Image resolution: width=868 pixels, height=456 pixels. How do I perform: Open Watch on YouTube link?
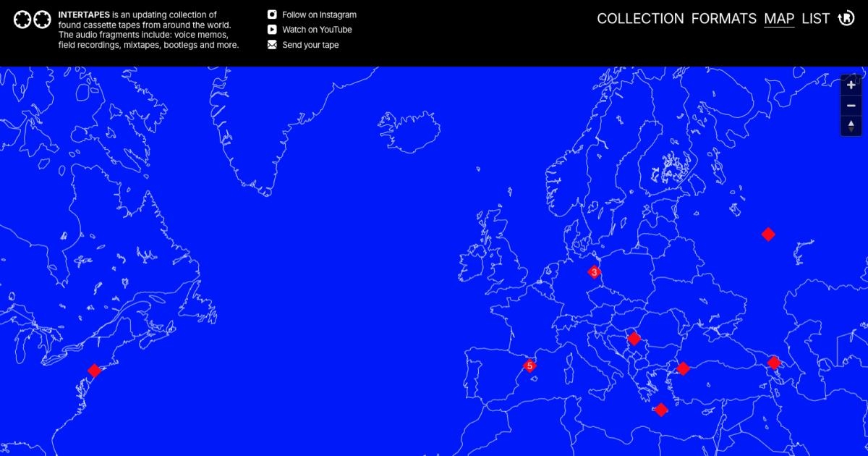[x=317, y=30]
